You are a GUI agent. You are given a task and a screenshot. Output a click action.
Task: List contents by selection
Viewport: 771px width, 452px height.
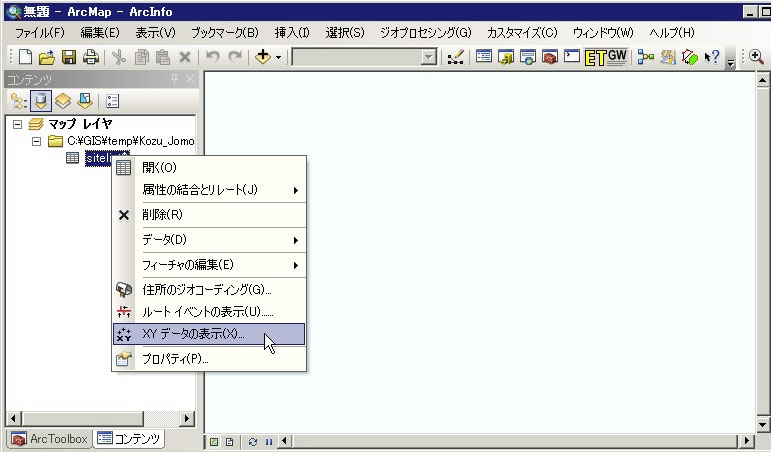[85, 101]
